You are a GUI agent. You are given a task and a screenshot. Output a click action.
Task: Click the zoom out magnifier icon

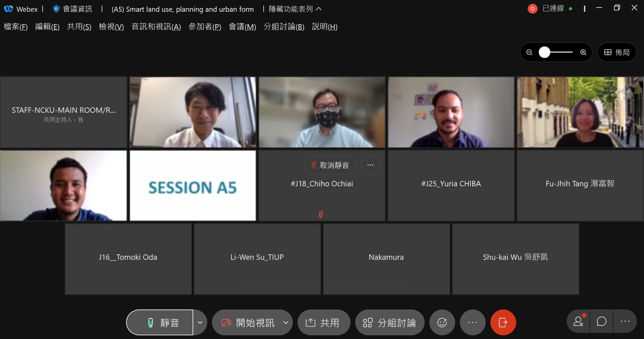(x=529, y=52)
